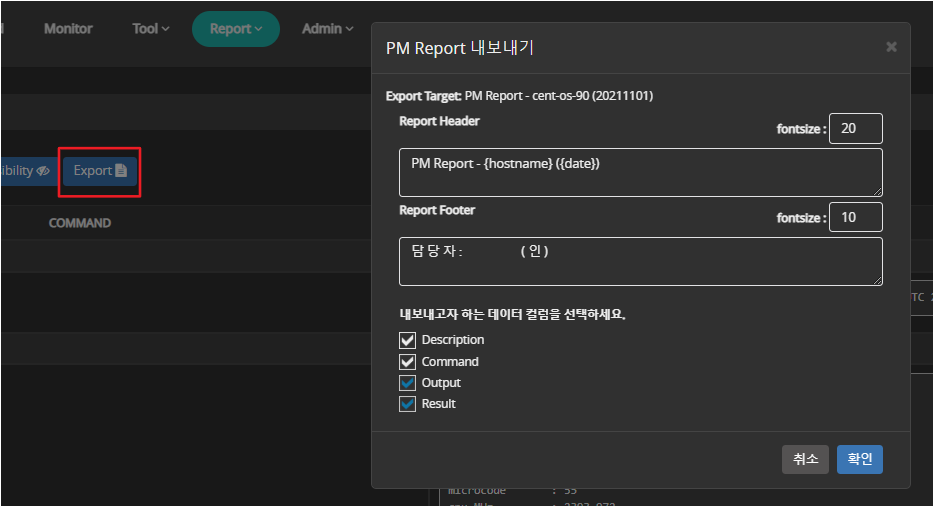This screenshot has width=937, height=506.
Task: Click the Report Footer fontsize field
Action: tap(855, 217)
